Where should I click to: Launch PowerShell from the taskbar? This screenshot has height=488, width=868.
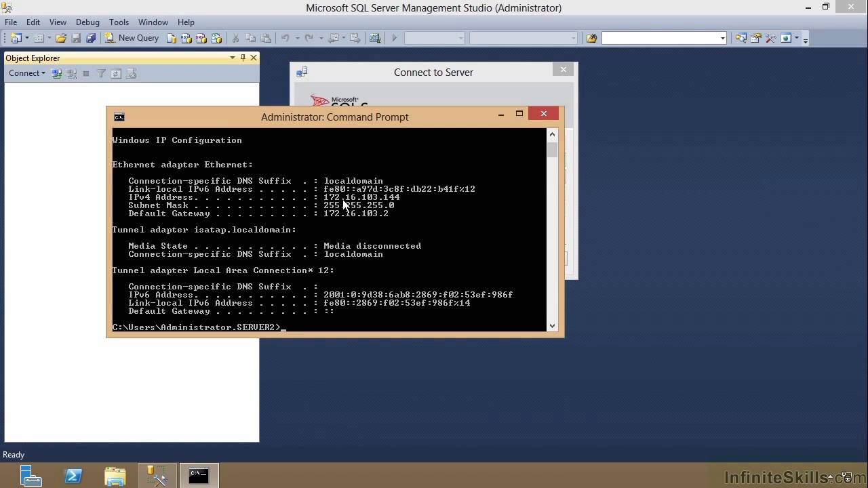pyautogui.click(x=73, y=476)
